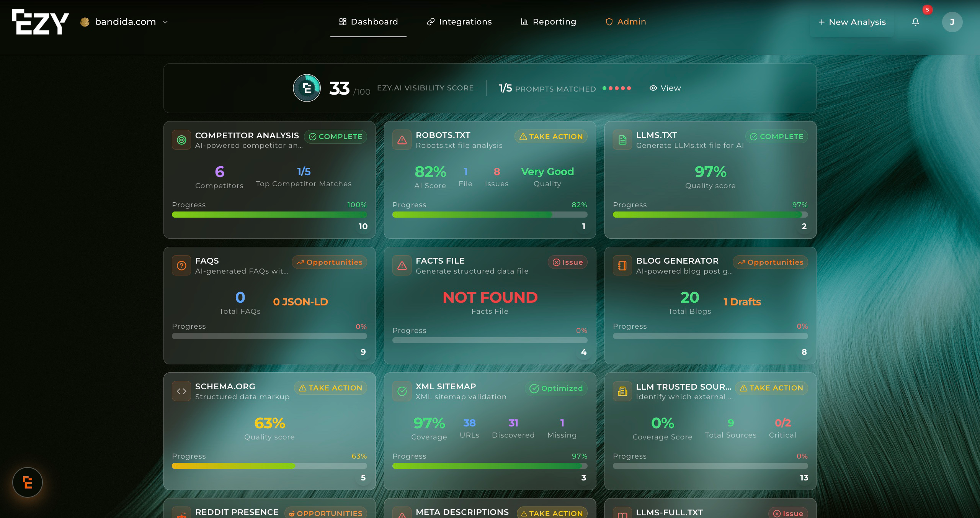
Task: Click the Robots.txt warning icon
Action: pos(402,139)
